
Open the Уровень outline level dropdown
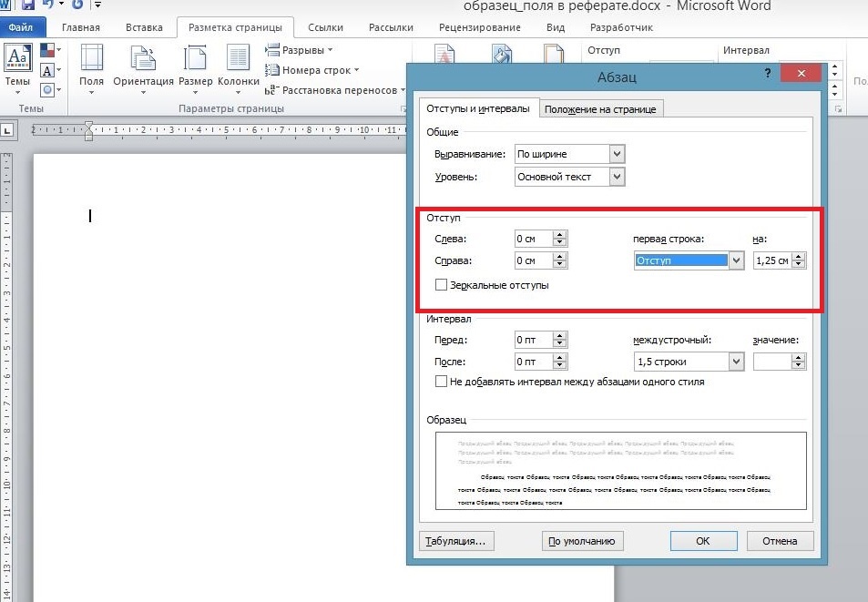point(617,177)
